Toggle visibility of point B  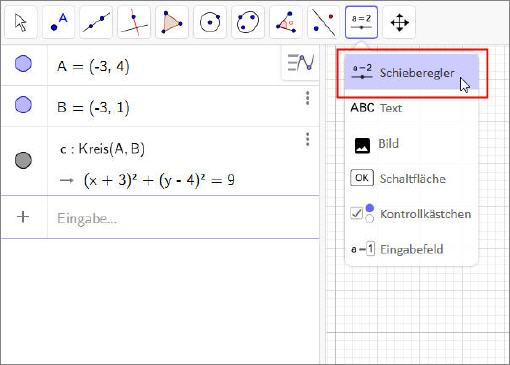[23, 105]
